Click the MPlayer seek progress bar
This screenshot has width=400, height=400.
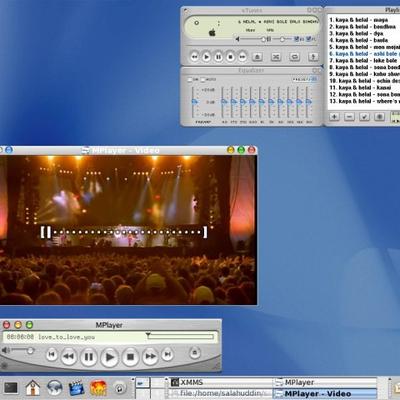click(x=180, y=336)
